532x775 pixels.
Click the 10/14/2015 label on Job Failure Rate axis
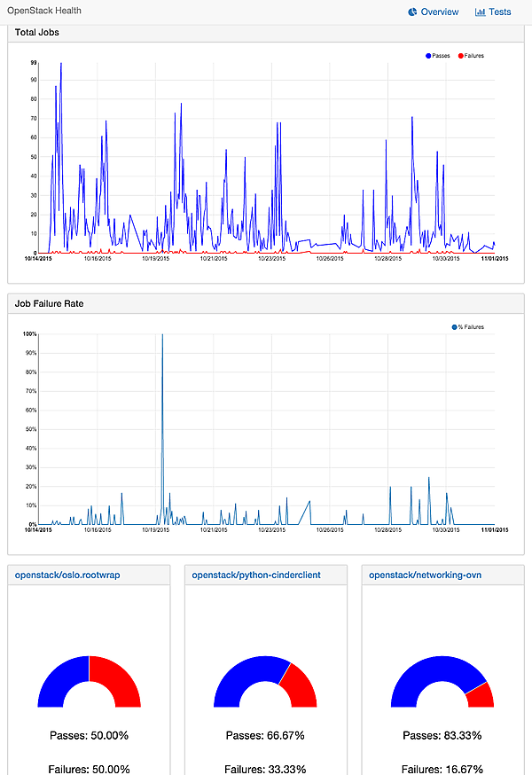(x=38, y=530)
